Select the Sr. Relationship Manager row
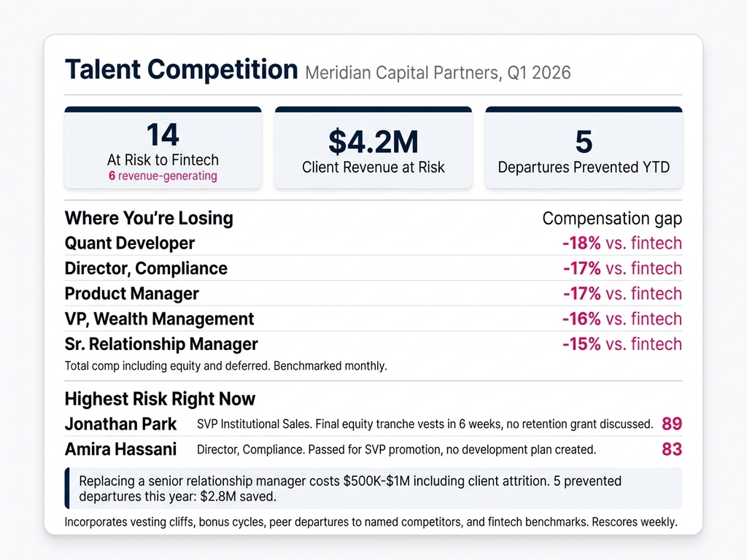Image resolution: width=747 pixels, height=560 pixels. tap(161, 344)
